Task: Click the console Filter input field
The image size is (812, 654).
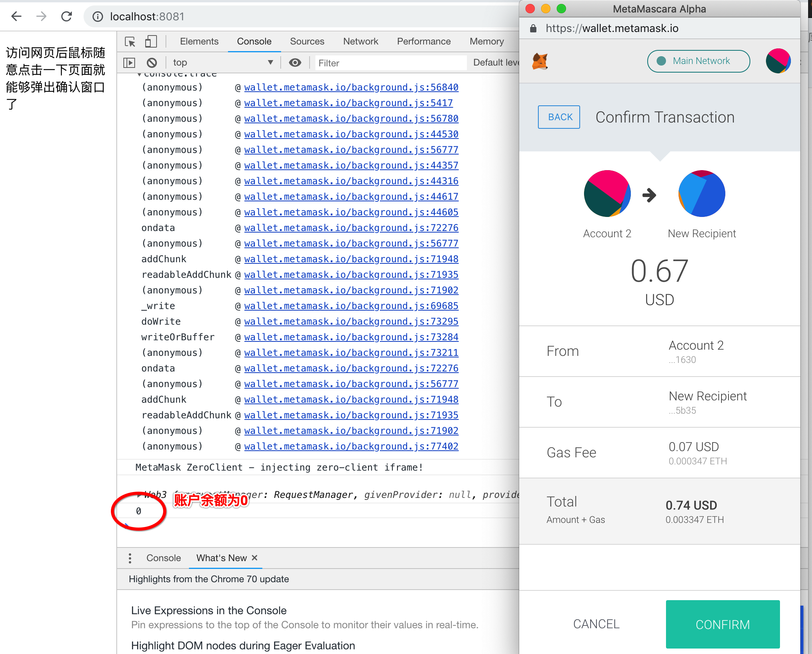Action: pos(391,63)
